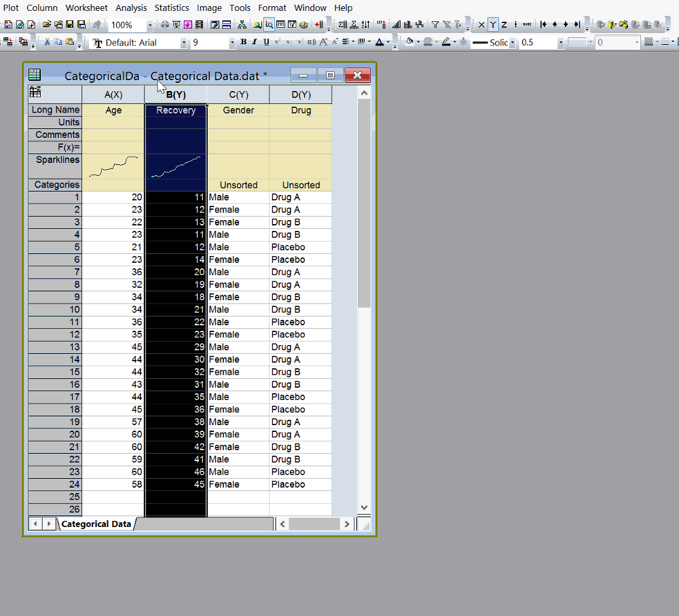Image resolution: width=679 pixels, height=616 pixels.
Task: Click the Open folder icon
Action: tap(47, 25)
